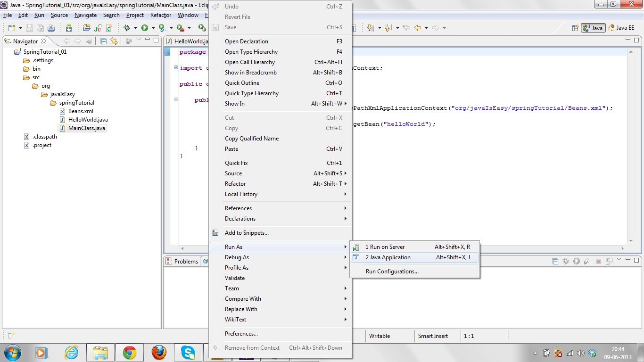Select Validate in context menu

click(281, 278)
